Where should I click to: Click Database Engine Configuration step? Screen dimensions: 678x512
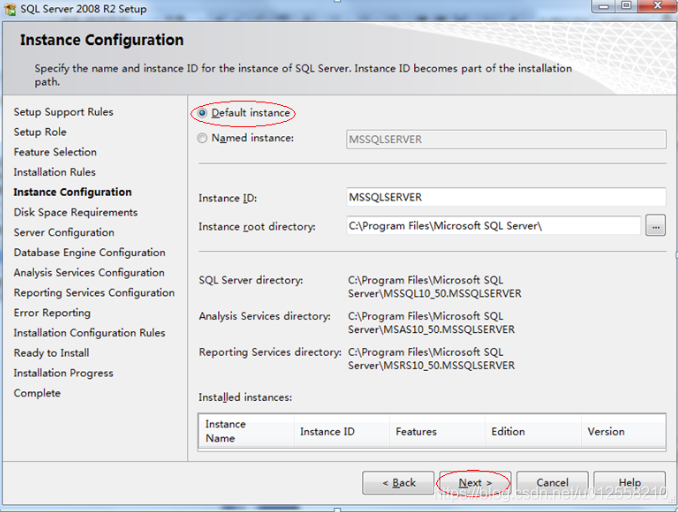click(x=90, y=253)
